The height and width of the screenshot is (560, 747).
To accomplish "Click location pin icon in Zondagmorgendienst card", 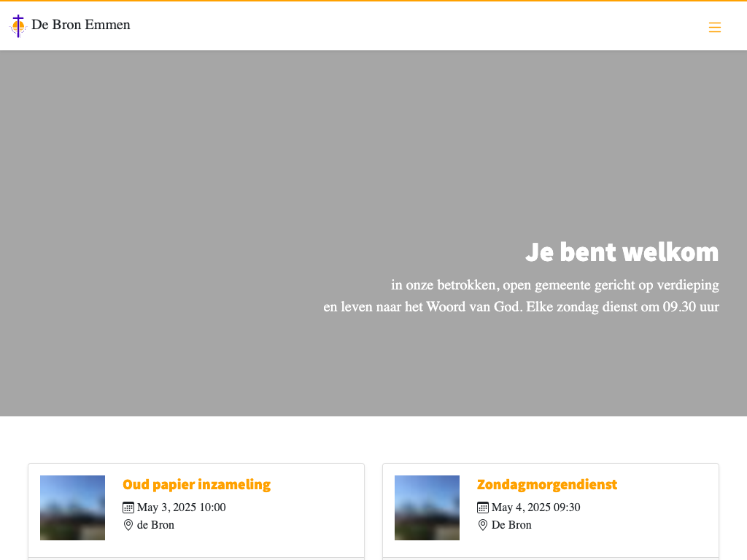I will click(483, 525).
